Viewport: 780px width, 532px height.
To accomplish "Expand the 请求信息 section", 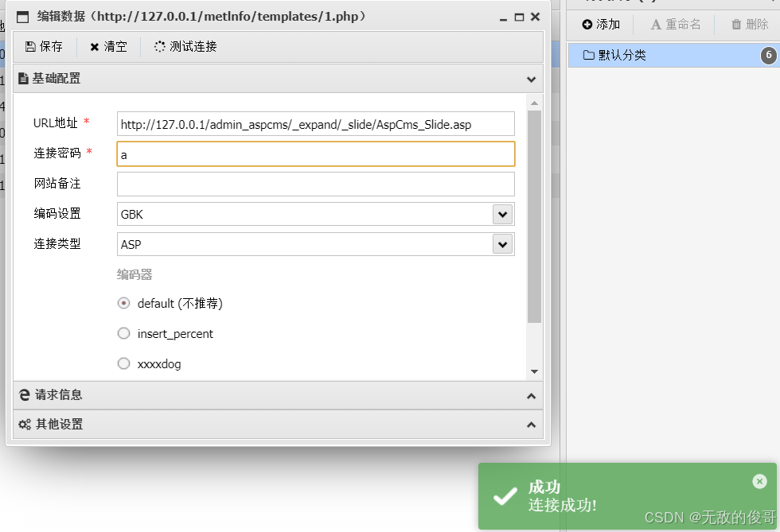I will tap(531, 395).
